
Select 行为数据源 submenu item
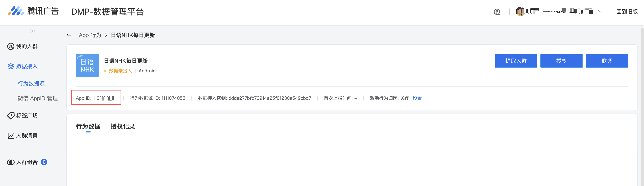pos(31,84)
